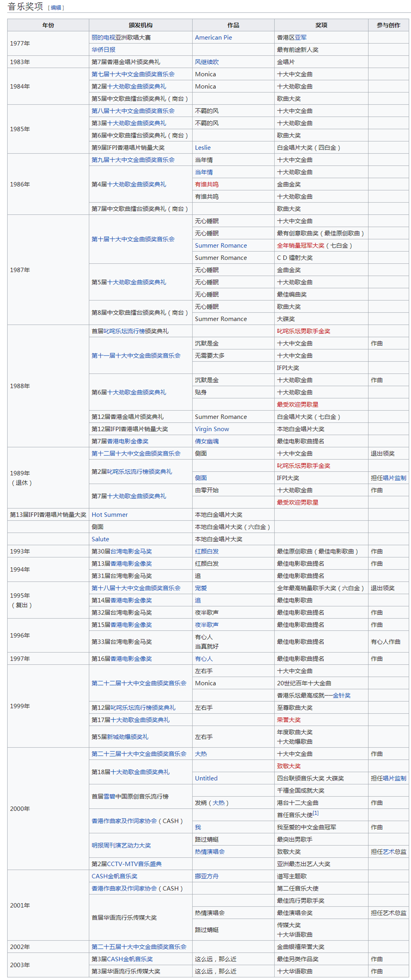
Task: Click the CCTV-MTV音乐盛典 link
Action: coord(135,864)
